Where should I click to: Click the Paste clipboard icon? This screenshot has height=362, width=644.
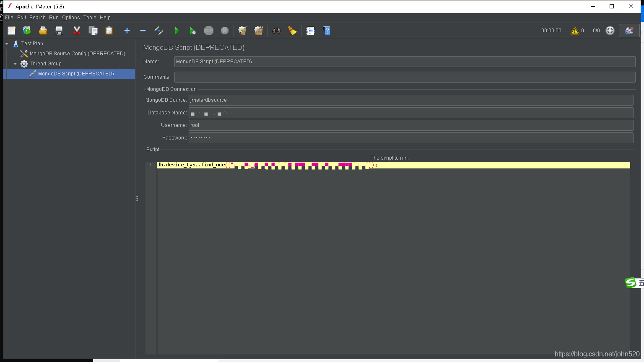coord(109,31)
